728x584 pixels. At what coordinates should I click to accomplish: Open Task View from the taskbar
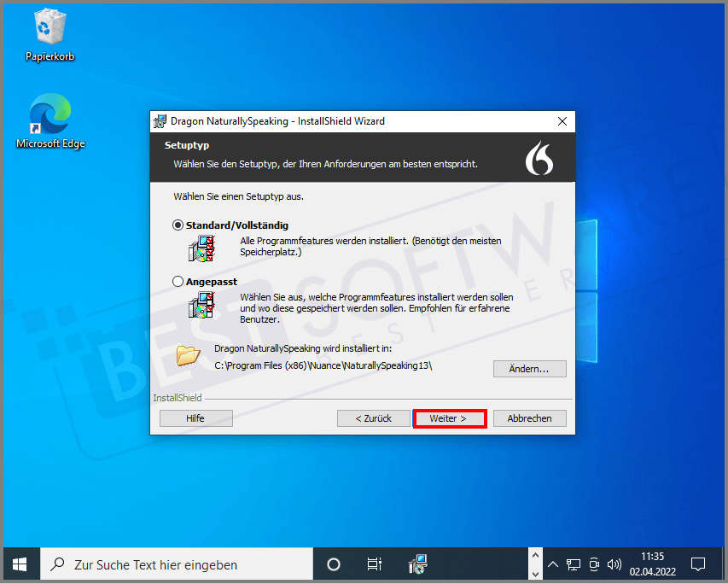(374, 564)
